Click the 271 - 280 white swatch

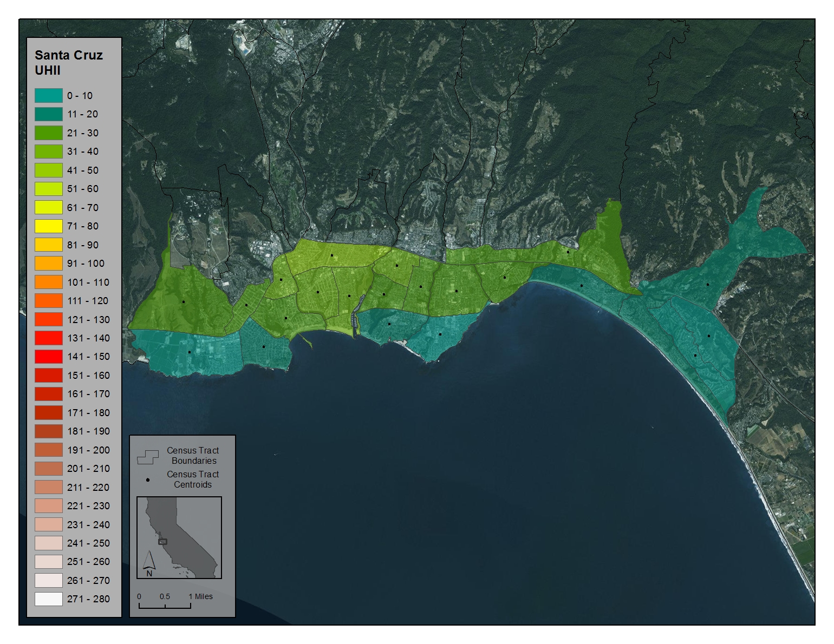[49, 599]
